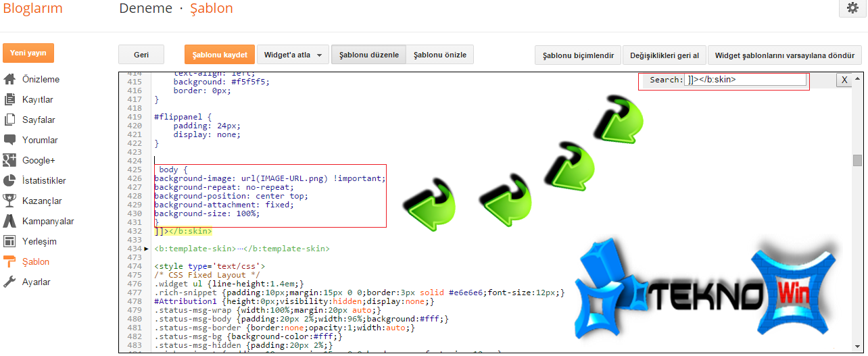Click the .widget ul line-height line
868x356 pixels.
click(228, 284)
